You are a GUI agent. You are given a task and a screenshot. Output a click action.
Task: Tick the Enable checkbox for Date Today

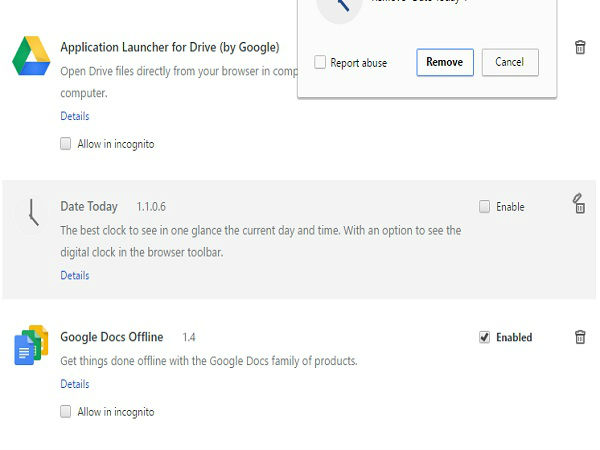click(x=485, y=207)
